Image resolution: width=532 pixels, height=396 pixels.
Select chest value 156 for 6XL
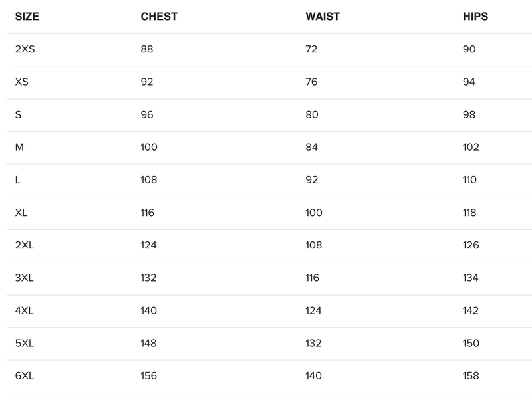(x=149, y=376)
